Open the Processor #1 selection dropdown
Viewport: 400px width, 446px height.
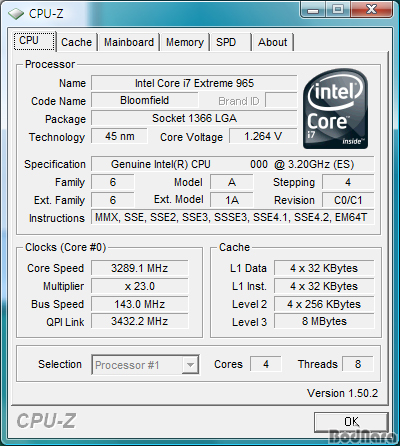coord(145,365)
